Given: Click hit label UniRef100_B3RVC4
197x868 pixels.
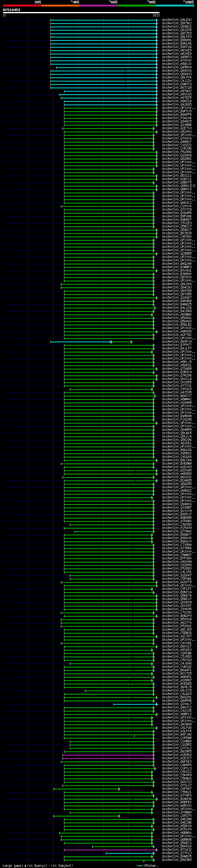Looking at the screenshot, I should coord(177,372).
